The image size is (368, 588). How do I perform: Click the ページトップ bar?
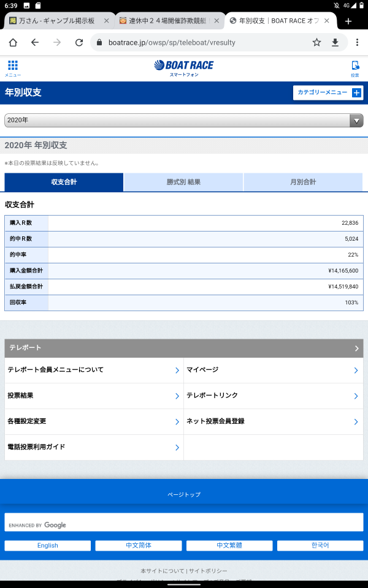(183, 495)
